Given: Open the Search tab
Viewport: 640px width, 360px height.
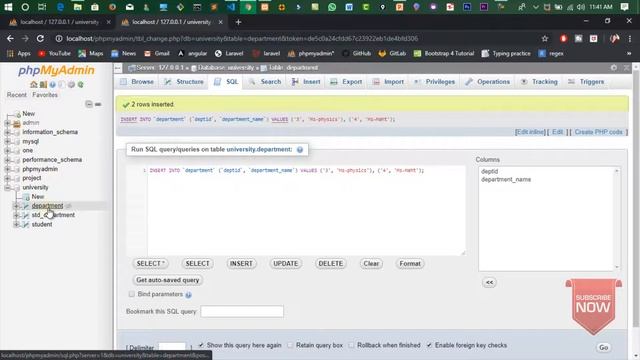Looking at the screenshot, I should (x=265, y=82).
